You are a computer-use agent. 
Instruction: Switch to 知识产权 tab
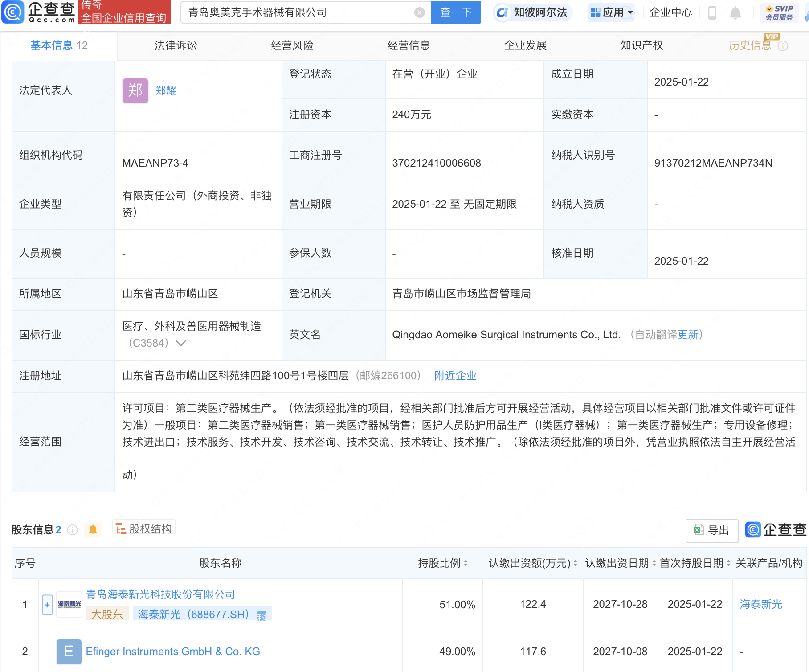pyautogui.click(x=641, y=45)
